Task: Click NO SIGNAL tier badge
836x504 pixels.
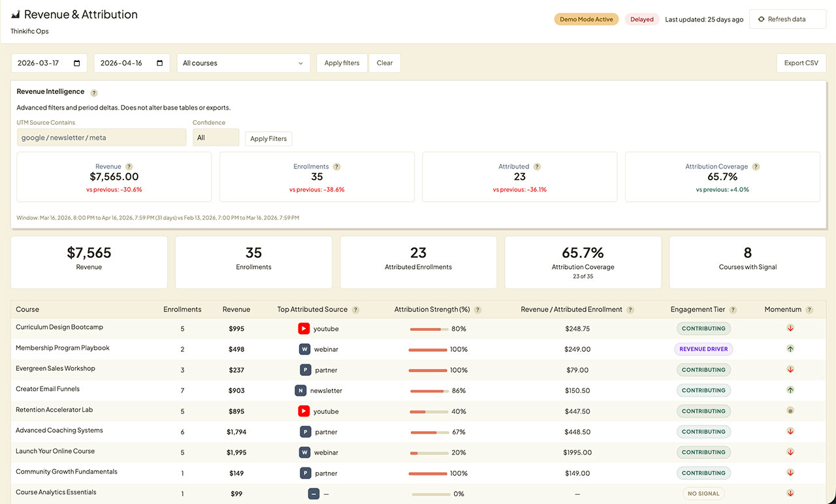Action: tap(703, 494)
